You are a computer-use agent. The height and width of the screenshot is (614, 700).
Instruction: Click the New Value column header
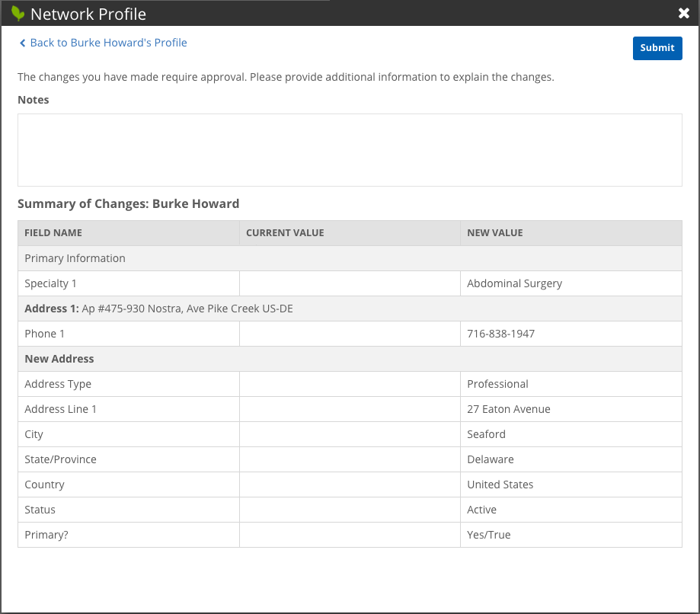pyautogui.click(x=494, y=233)
